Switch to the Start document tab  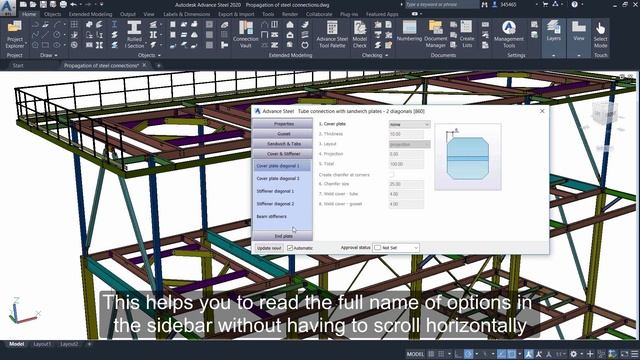[18, 65]
